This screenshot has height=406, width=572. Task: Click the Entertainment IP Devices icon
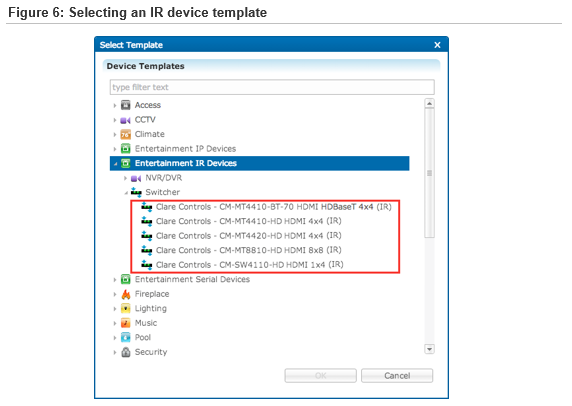point(125,148)
